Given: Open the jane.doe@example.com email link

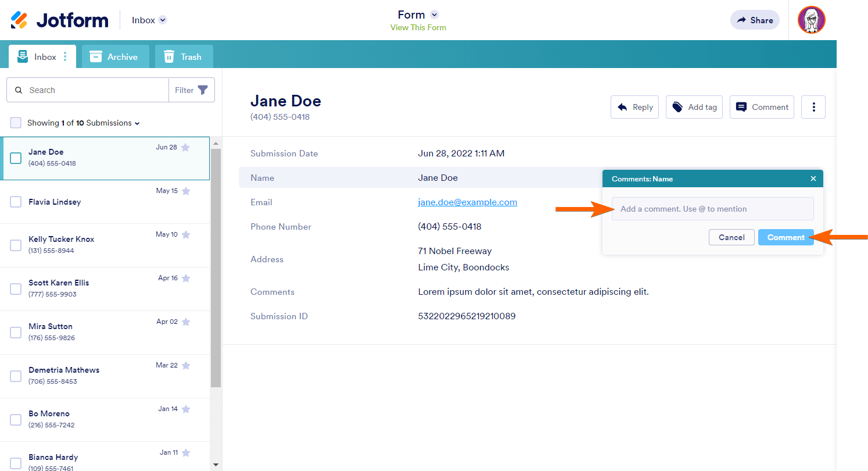Looking at the screenshot, I should 468,202.
